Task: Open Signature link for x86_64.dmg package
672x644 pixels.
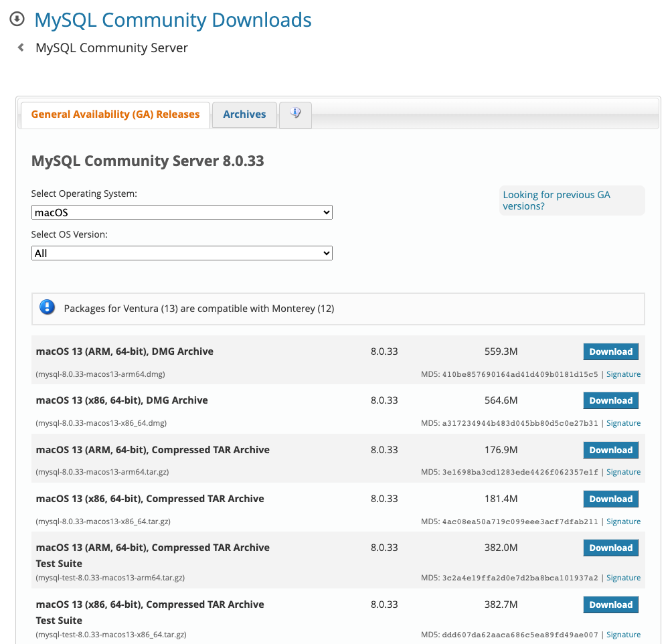Action: click(x=623, y=423)
